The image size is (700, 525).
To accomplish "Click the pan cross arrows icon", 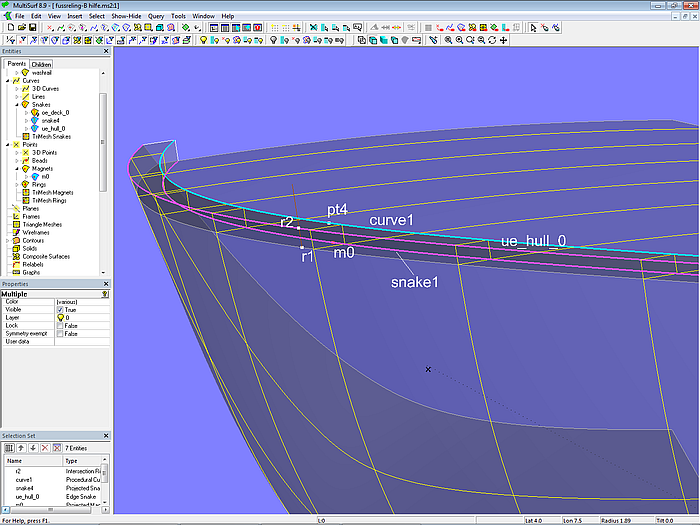I will [x=503, y=40].
